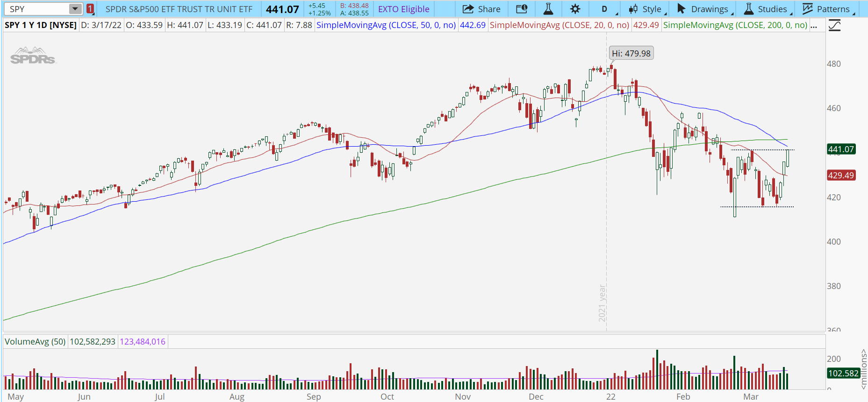The height and width of the screenshot is (402, 868).
Task: Open the symbol info panel icon
Action: (x=522, y=9)
